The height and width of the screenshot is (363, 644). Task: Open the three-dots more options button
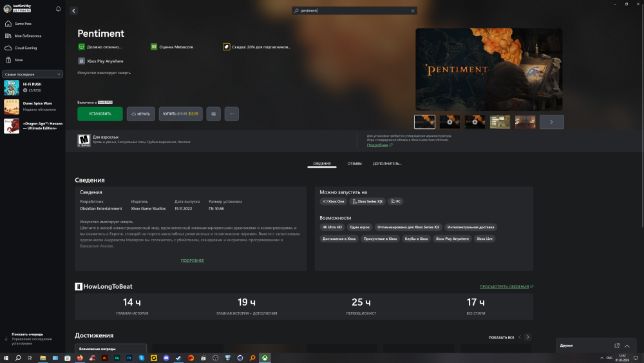click(x=232, y=114)
